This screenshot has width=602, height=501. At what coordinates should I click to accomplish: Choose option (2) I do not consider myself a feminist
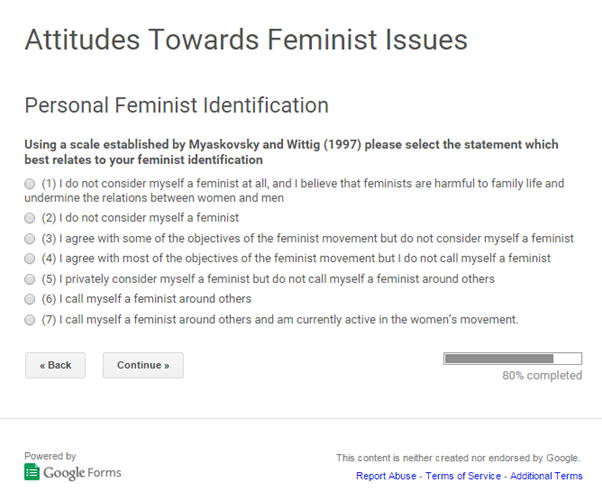pyautogui.click(x=30, y=218)
